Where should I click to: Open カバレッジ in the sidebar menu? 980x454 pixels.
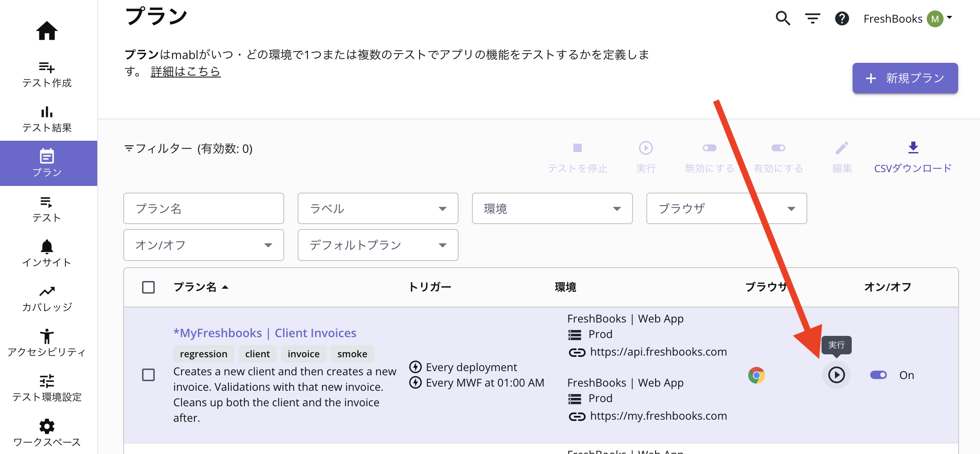(x=47, y=299)
